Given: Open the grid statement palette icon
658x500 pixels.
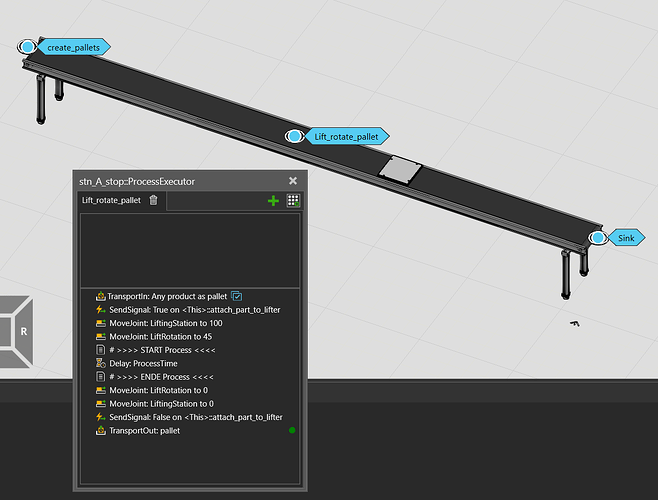Looking at the screenshot, I should (293, 201).
